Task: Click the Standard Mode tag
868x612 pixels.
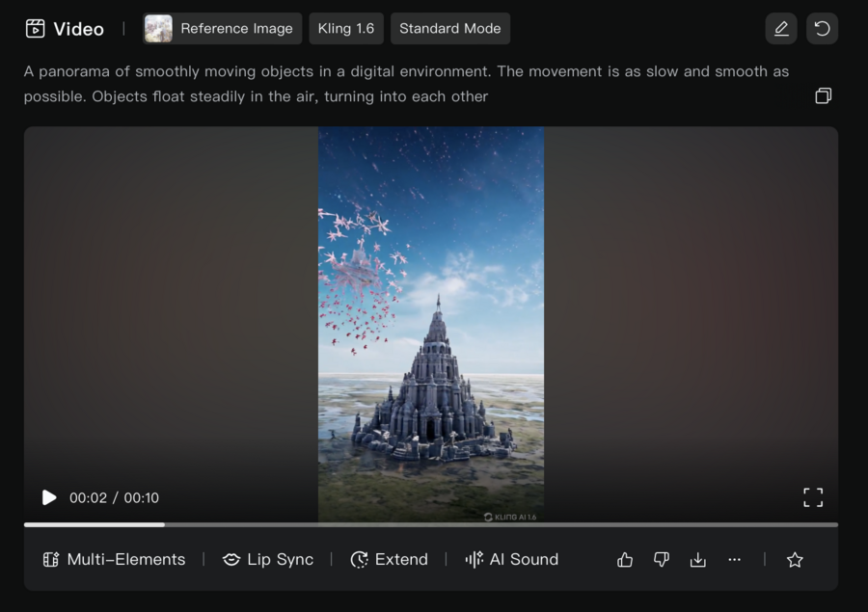Action: (450, 28)
